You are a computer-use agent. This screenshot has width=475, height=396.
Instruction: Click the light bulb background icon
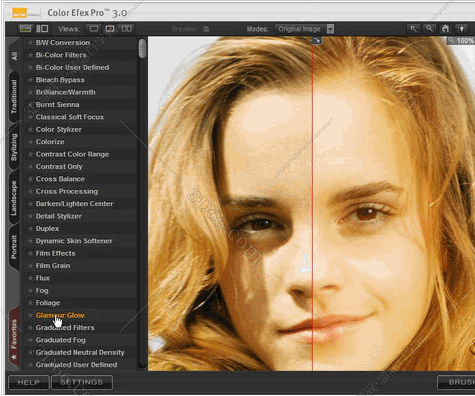click(x=462, y=29)
